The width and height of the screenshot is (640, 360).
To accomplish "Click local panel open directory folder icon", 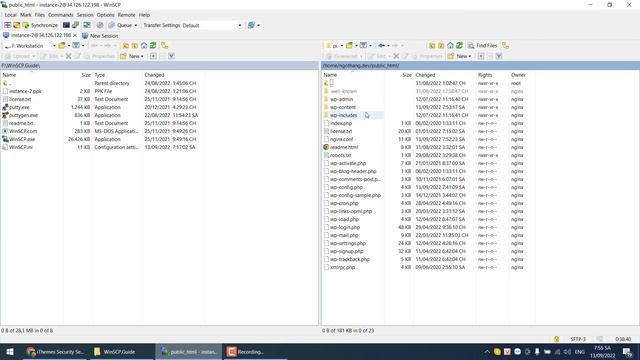I will point(62,46).
